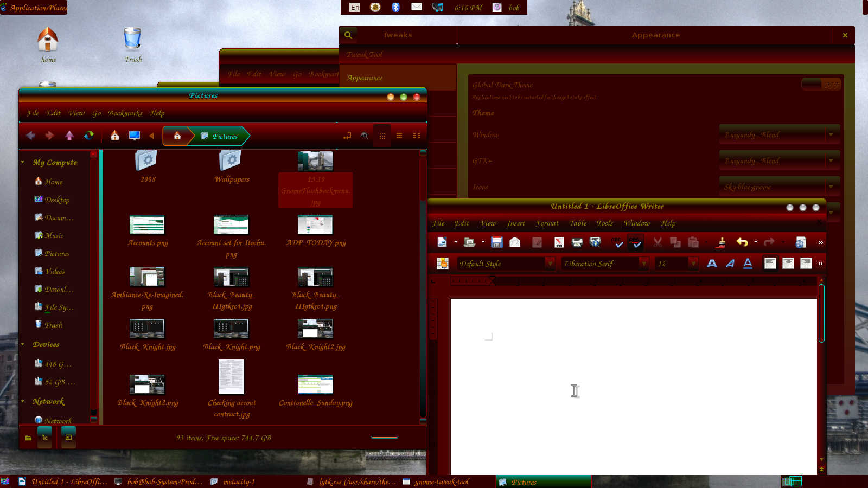The image size is (868, 488).
Task: Collapse the My Computer sidebar section
Action: [x=23, y=162]
